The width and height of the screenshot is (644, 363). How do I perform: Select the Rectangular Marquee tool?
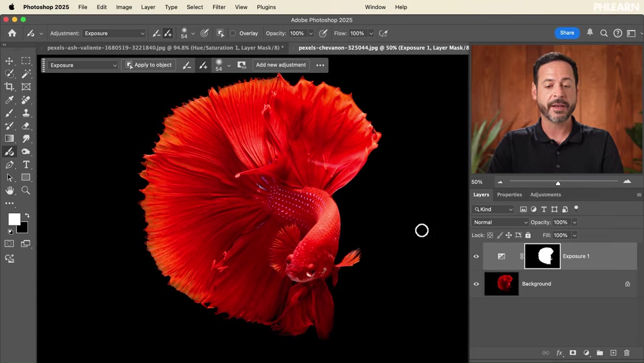26,61
